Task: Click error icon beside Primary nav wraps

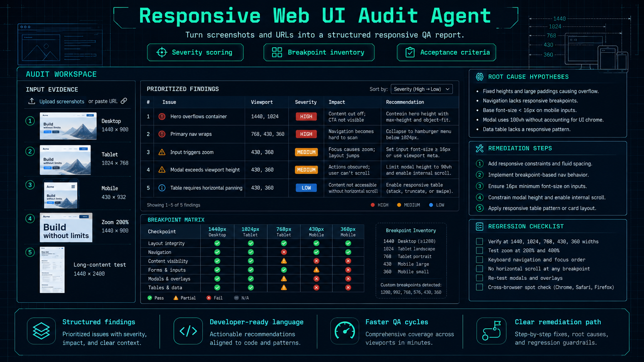Action: [x=162, y=134]
